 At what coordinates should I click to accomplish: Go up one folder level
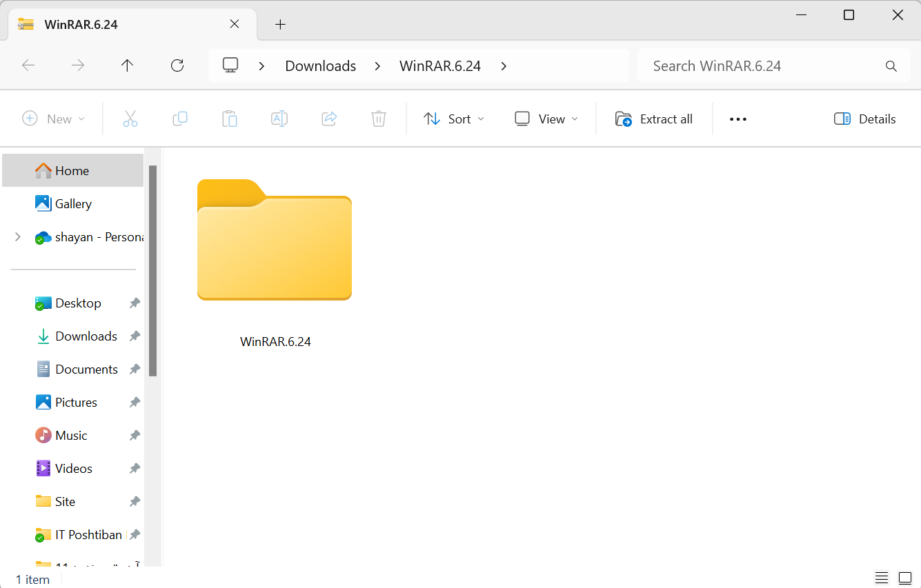(x=127, y=65)
